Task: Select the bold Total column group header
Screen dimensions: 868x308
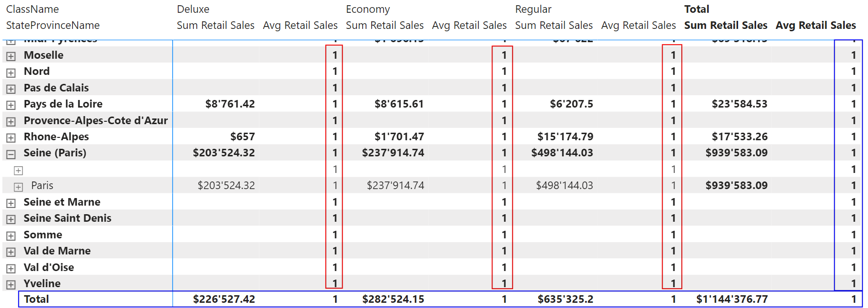Action: click(696, 9)
